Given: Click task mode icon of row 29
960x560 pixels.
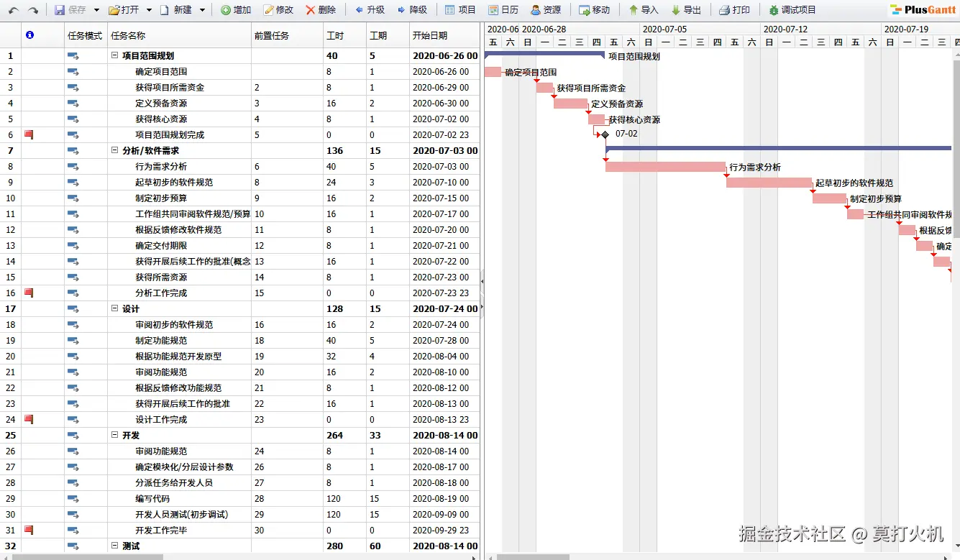Looking at the screenshot, I should [x=73, y=498].
